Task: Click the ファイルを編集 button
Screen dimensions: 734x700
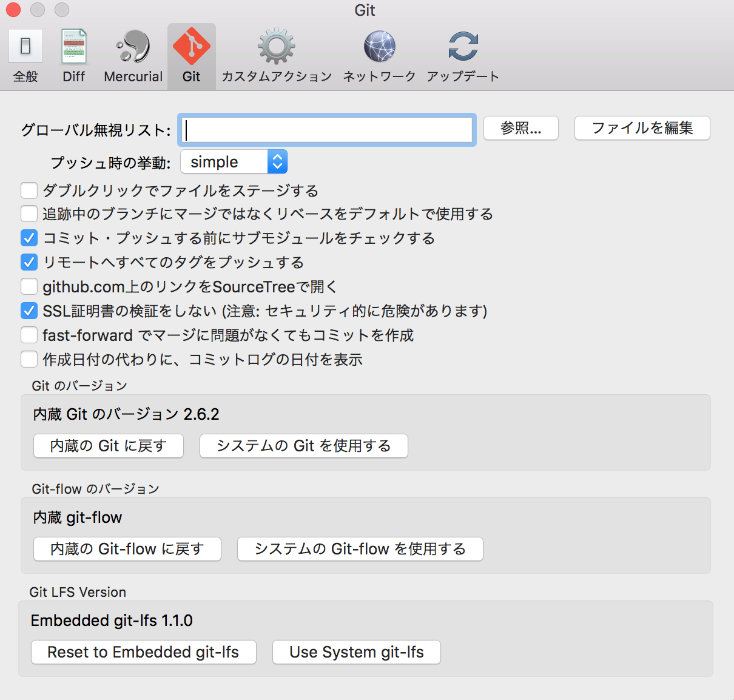Action: 642,128
